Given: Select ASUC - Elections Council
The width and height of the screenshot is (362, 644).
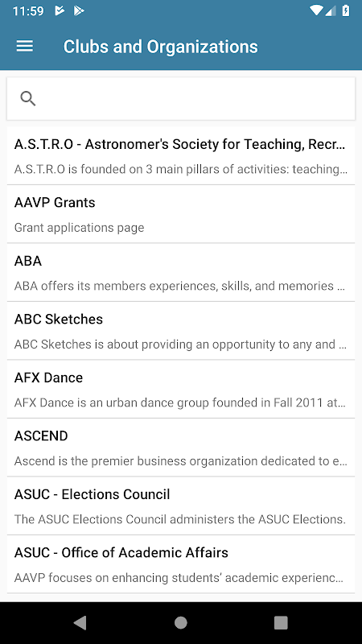Looking at the screenshot, I should tap(181, 506).
